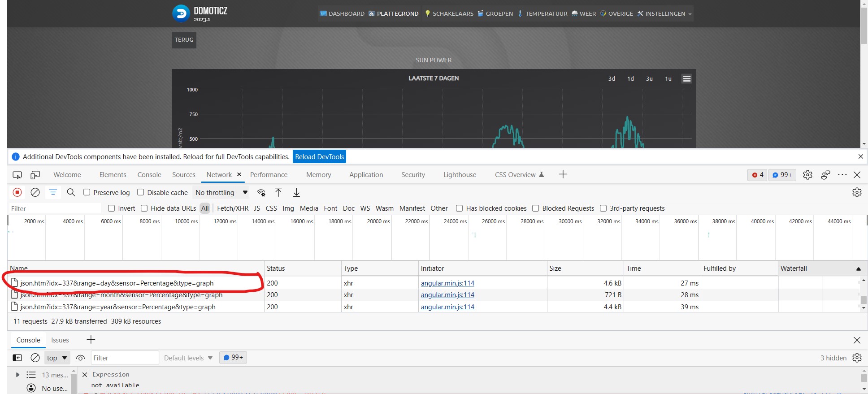This screenshot has height=394, width=868.
Task: Export HAR file download arrow
Action: click(296, 192)
